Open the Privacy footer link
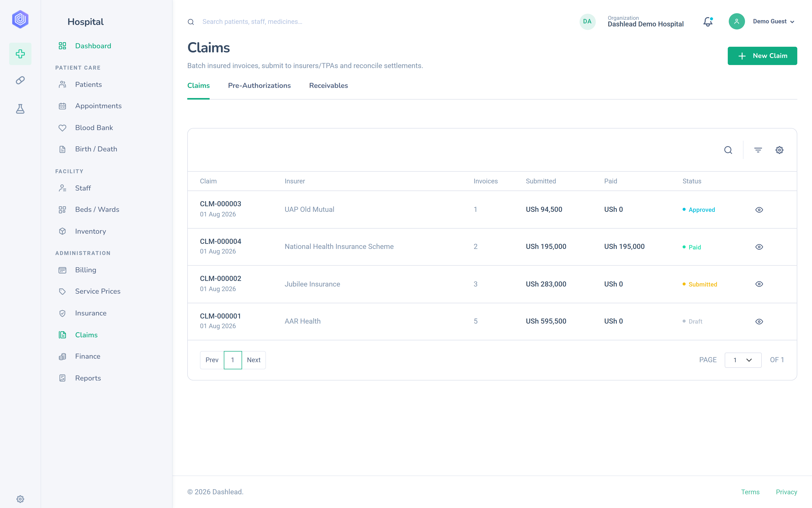Screen dimensions: 812x508 [x=786, y=492]
